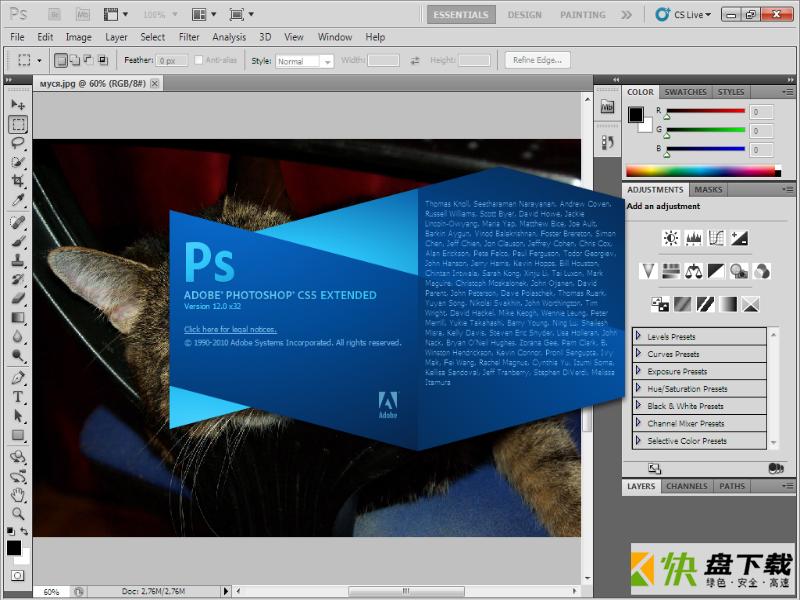Switch to the Swatches tab
Image resolution: width=800 pixels, height=600 pixels.
[685, 92]
